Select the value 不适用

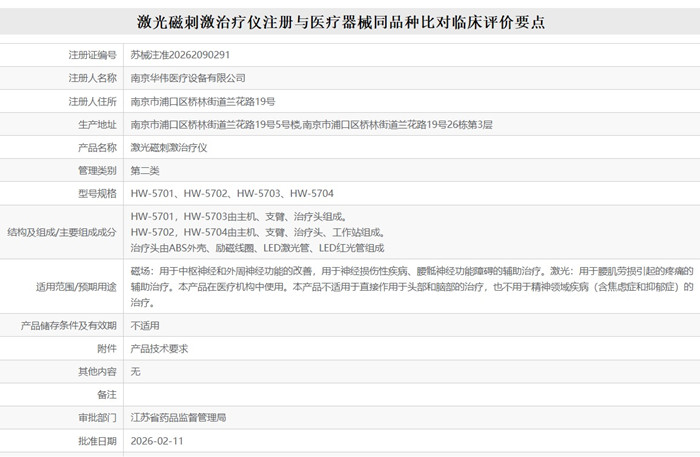(x=145, y=325)
